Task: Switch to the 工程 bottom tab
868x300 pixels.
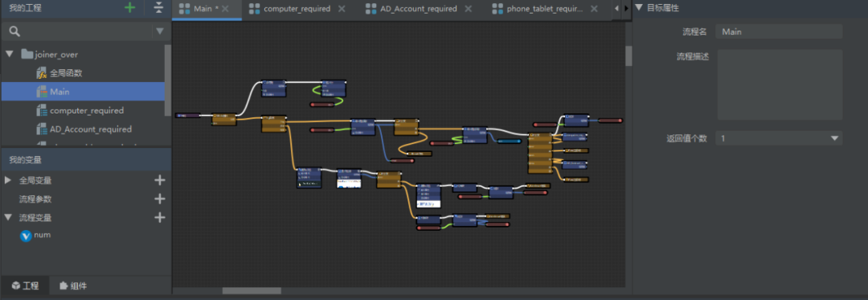Action: click(x=26, y=286)
